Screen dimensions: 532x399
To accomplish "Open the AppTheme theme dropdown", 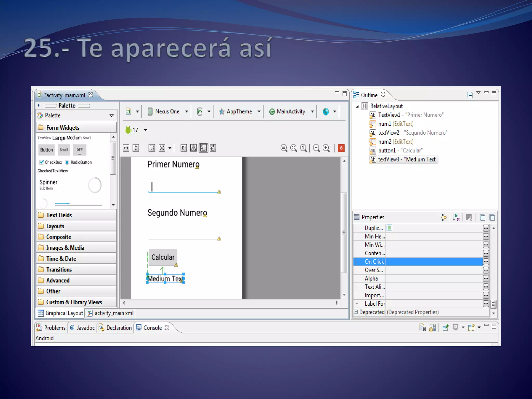I will (239, 111).
